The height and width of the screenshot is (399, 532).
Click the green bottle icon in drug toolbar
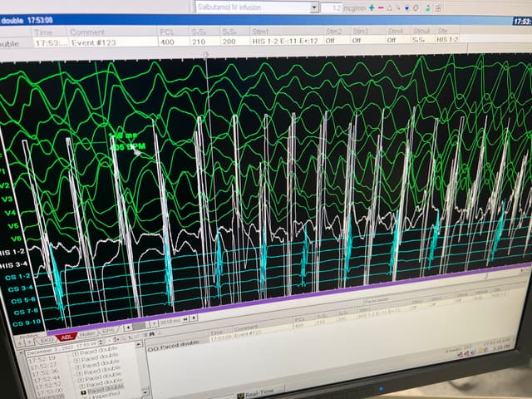click(x=427, y=7)
